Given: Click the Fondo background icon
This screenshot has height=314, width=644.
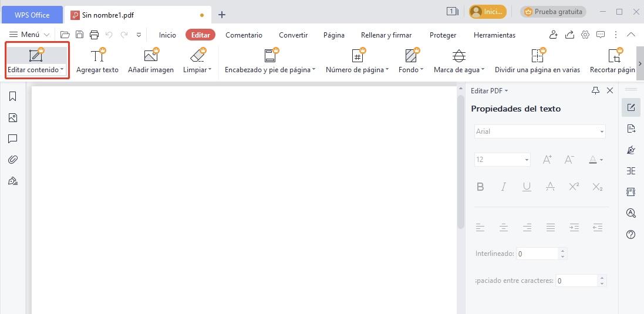Looking at the screenshot, I should click(x=411, y=55).
